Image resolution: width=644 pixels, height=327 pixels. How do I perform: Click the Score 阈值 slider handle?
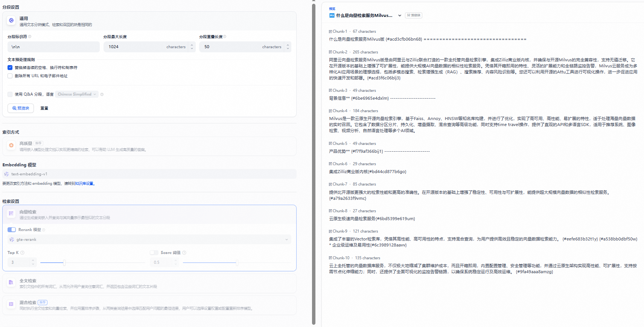point(237,263)
